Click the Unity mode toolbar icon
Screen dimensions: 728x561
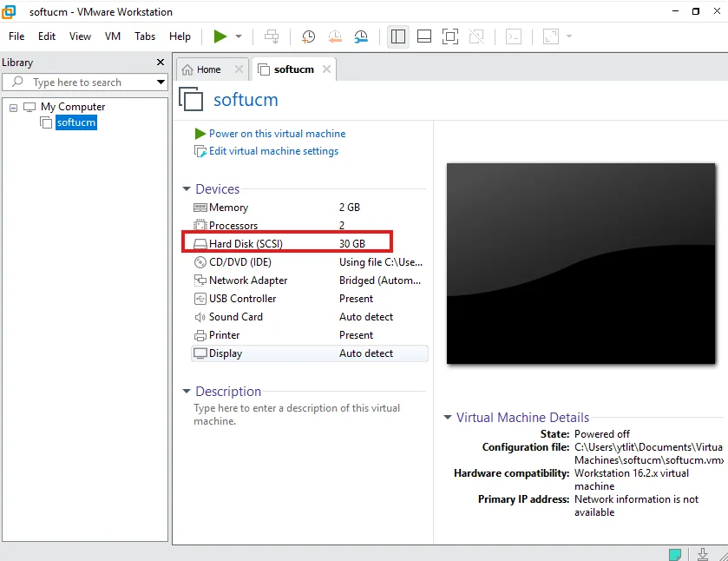(x=476, y=36)
